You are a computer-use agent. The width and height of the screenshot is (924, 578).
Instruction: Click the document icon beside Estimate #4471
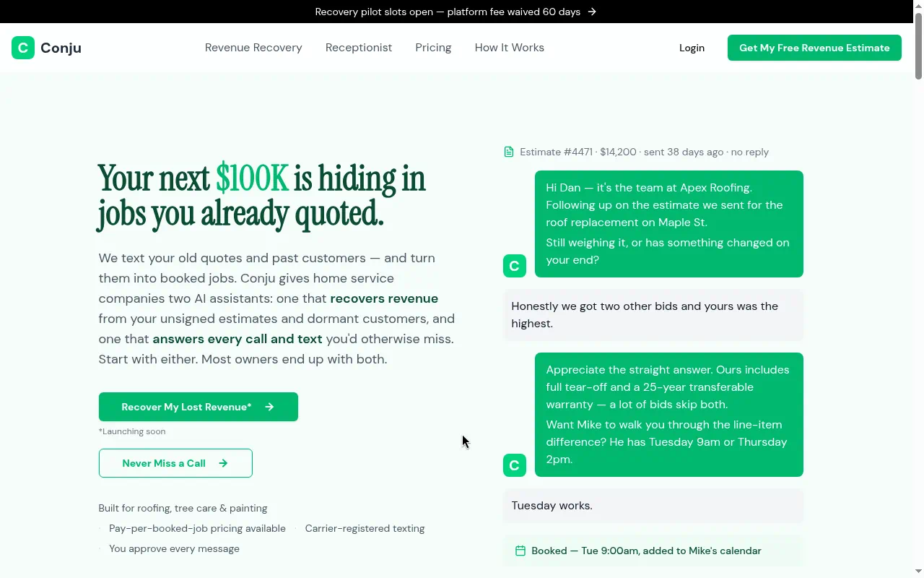click(x=509, y=152)
